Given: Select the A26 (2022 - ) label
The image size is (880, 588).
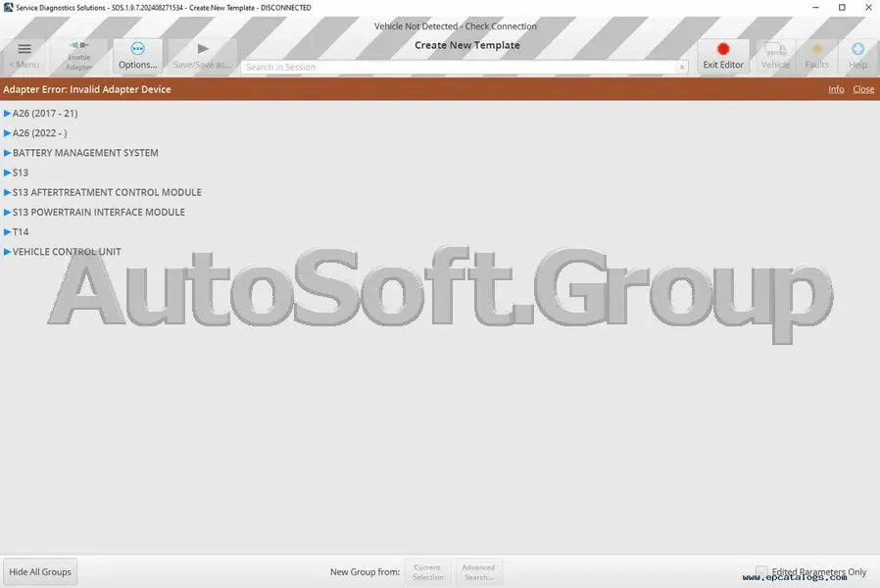Looking at the screenshot, I should 40,133.
